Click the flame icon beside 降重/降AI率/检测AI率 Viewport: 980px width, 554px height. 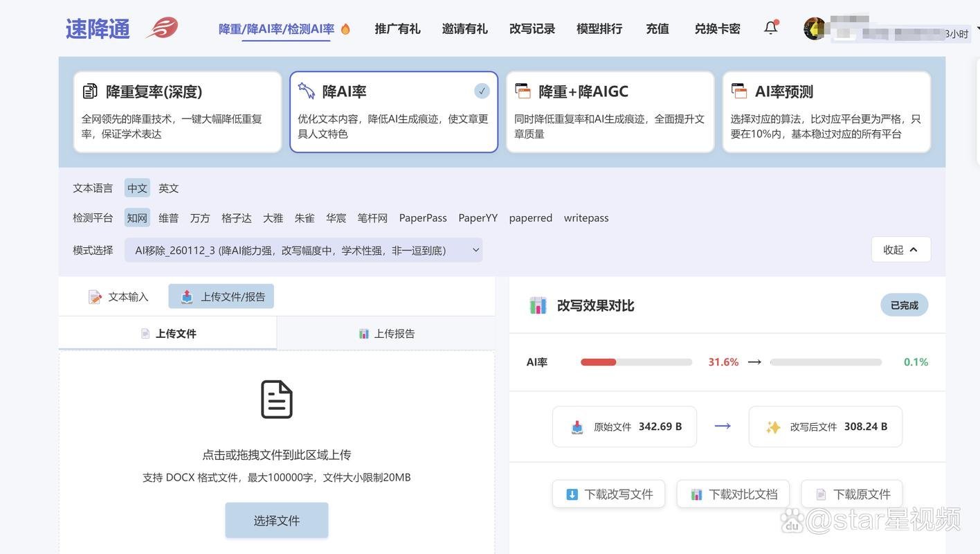coord(345,29)
